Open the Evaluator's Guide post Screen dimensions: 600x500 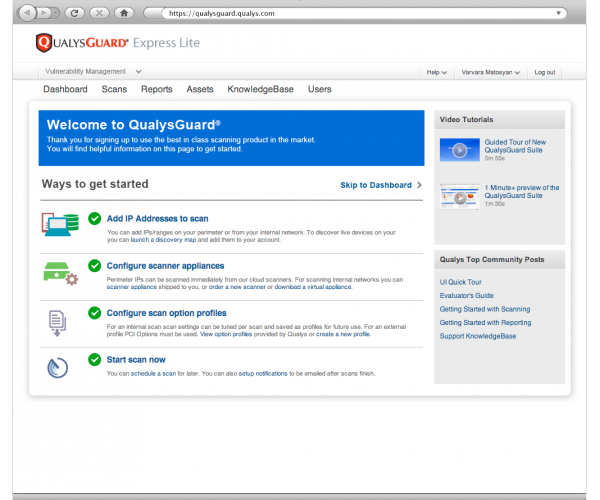click(x=466, y=295)
